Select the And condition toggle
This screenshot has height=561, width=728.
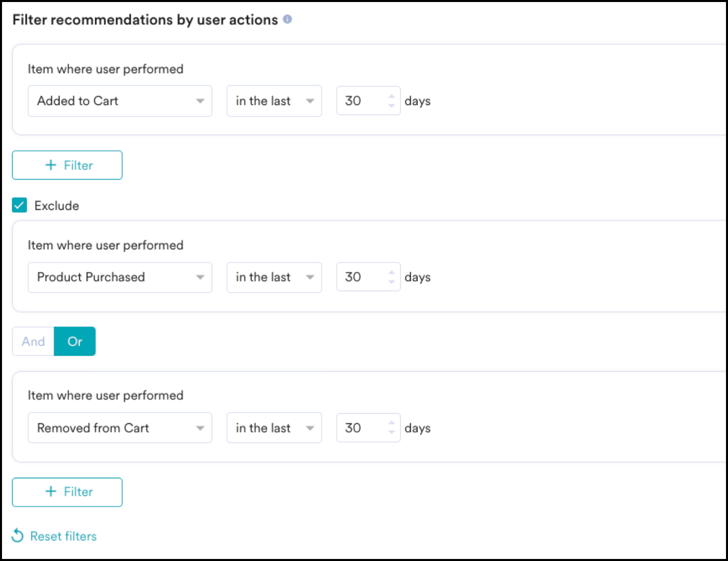33,342
